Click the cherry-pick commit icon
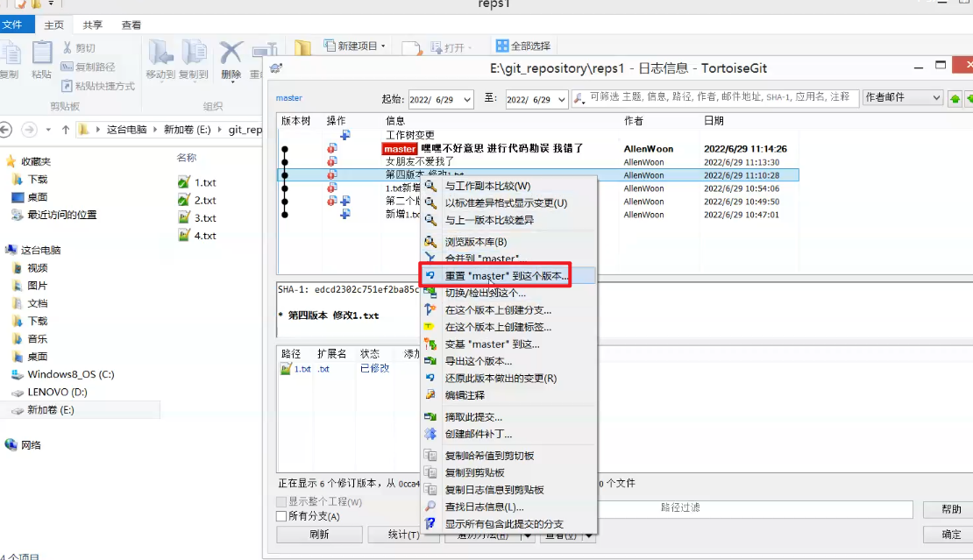Image resolution: width=973 pixels, height=560 pixels. pos(430,417)
